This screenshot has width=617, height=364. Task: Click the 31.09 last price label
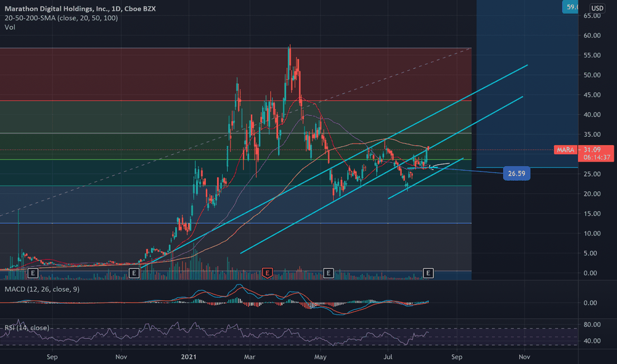592,150
